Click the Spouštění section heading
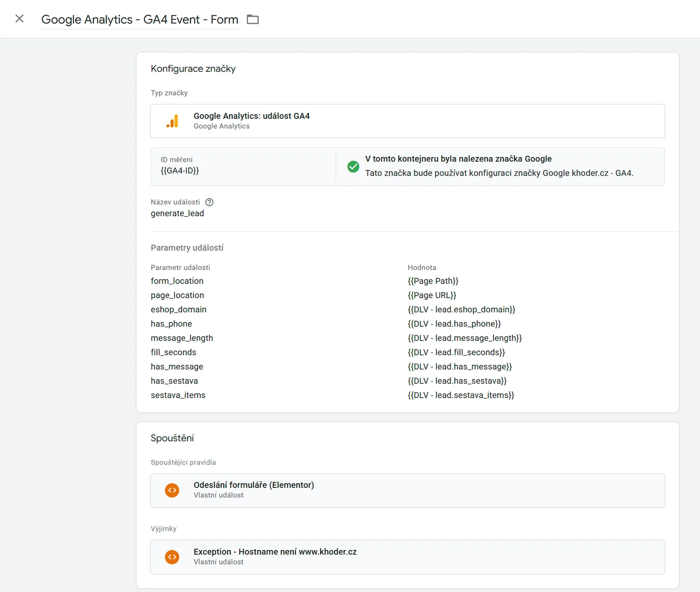 172,438
